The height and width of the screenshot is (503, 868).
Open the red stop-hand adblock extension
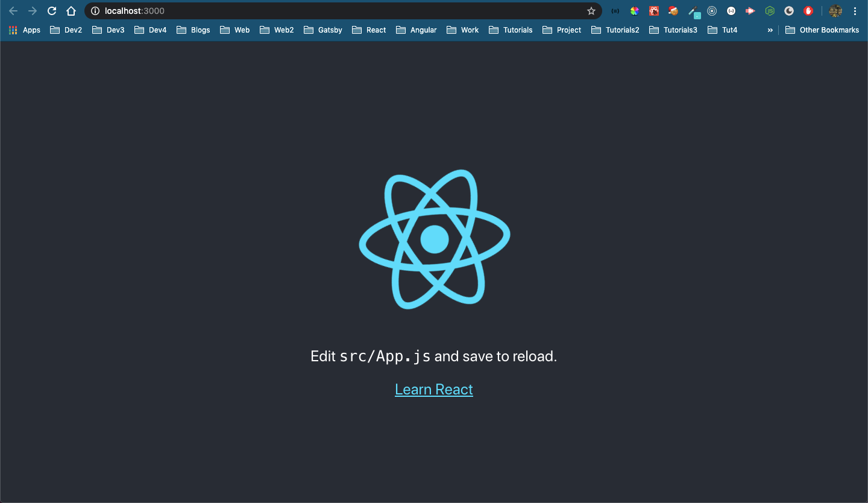tap(808, 11)
